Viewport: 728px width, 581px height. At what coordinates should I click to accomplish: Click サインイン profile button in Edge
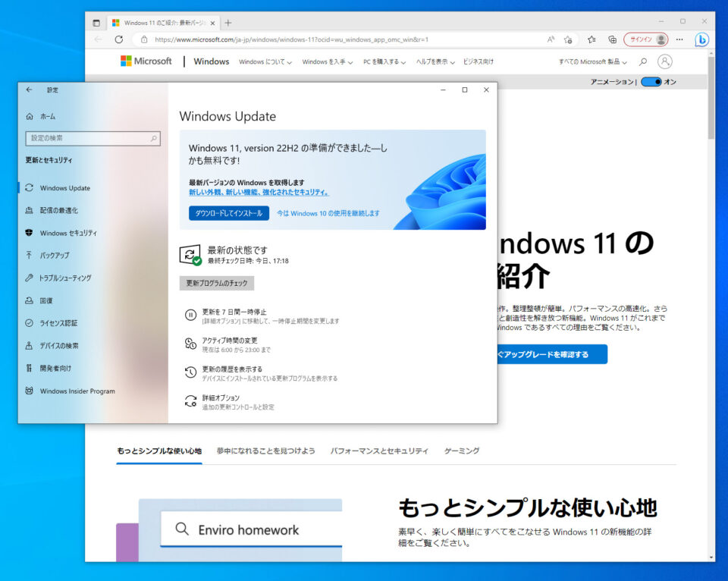tap(646, 39)
